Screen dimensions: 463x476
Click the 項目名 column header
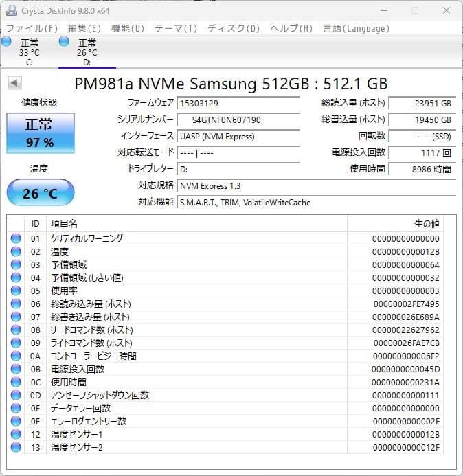tap(196, 224)
